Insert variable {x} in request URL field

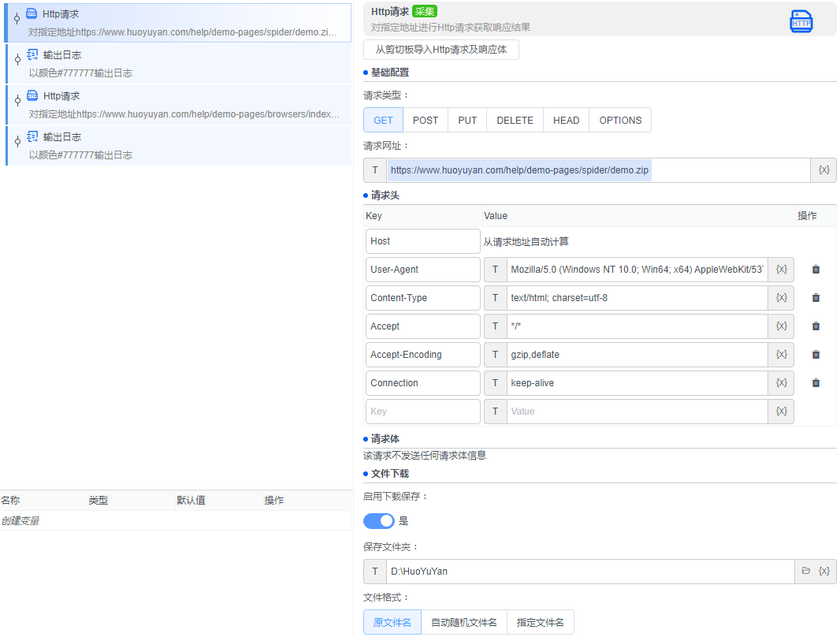[823, 170]
